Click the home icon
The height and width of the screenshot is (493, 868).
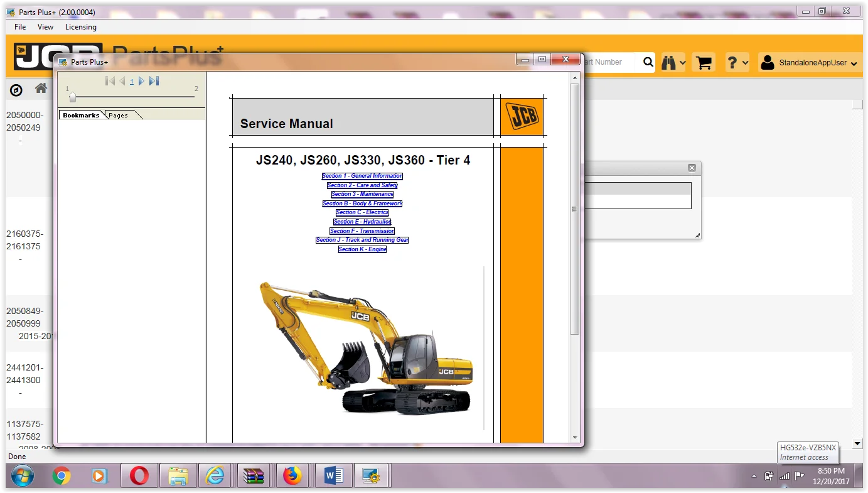41,89
